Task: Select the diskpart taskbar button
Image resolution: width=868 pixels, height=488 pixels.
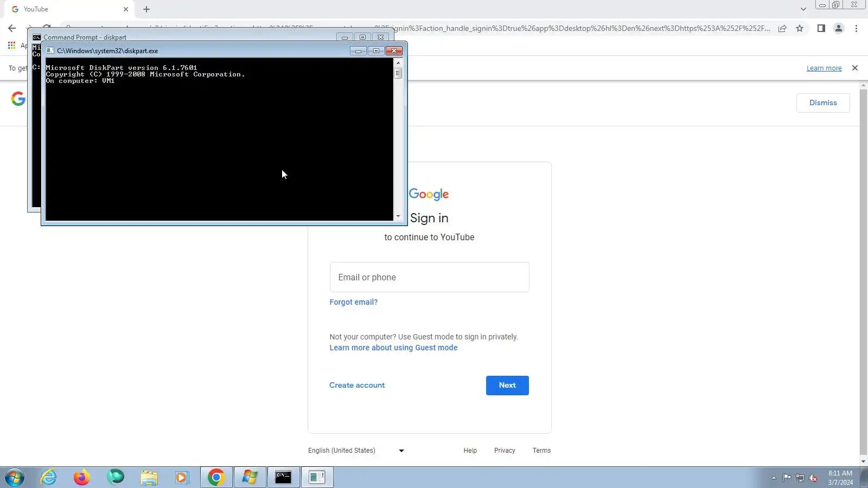Action: pyautogui.click(x=317, y=477)
